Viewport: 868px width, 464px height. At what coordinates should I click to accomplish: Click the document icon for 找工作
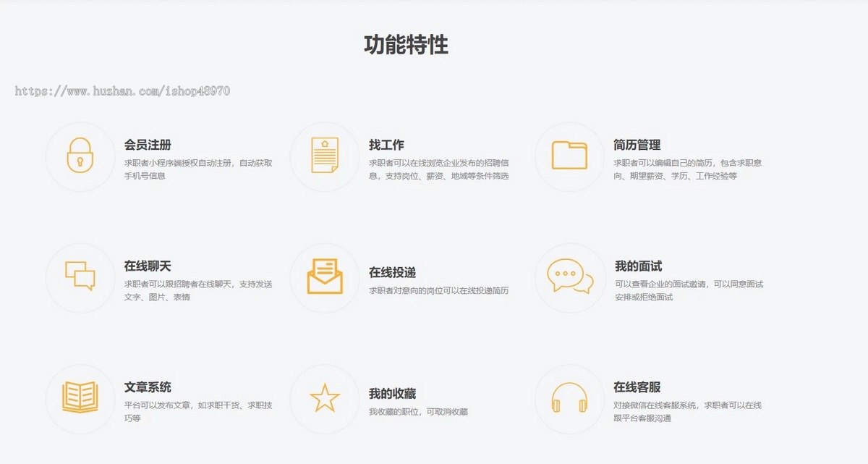(x=325, y=156)
